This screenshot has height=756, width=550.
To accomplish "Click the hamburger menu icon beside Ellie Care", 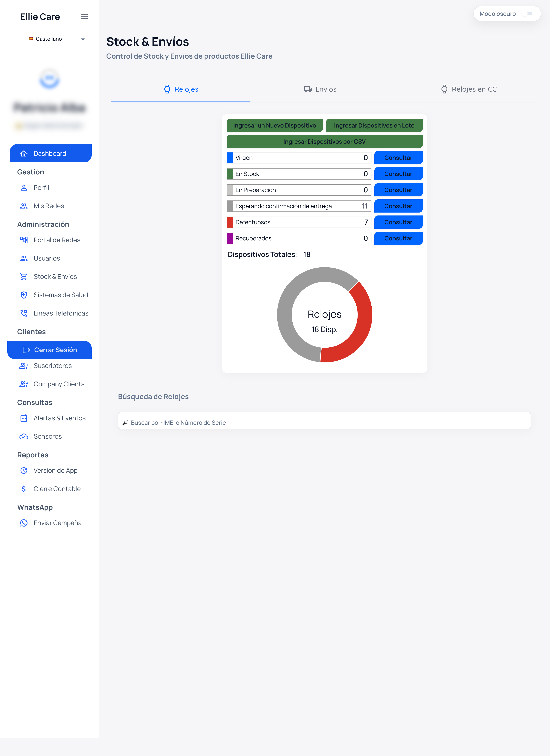I will point(84,17).
